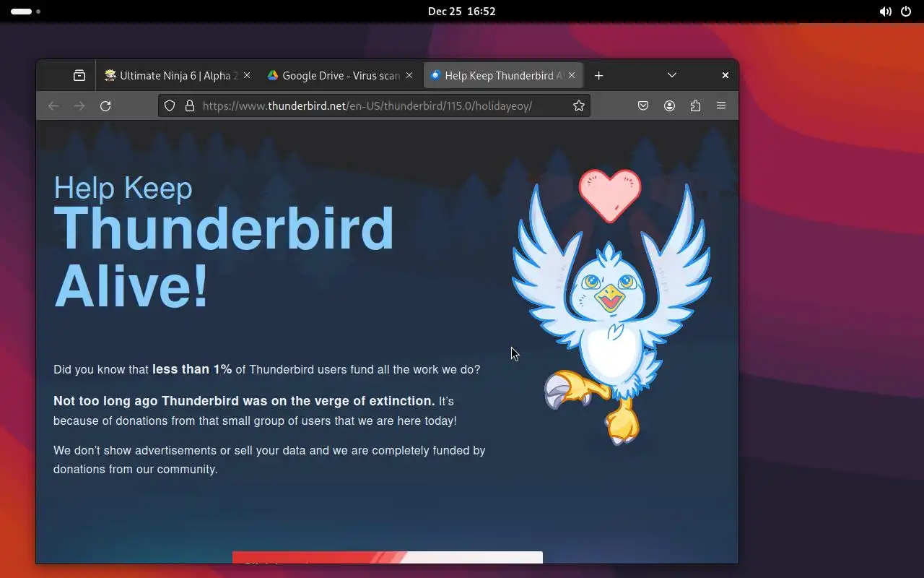This screenshot has height=578, width=924.
Task: Click the Save to Pocket icon
Action: click(x=643, y=106)
